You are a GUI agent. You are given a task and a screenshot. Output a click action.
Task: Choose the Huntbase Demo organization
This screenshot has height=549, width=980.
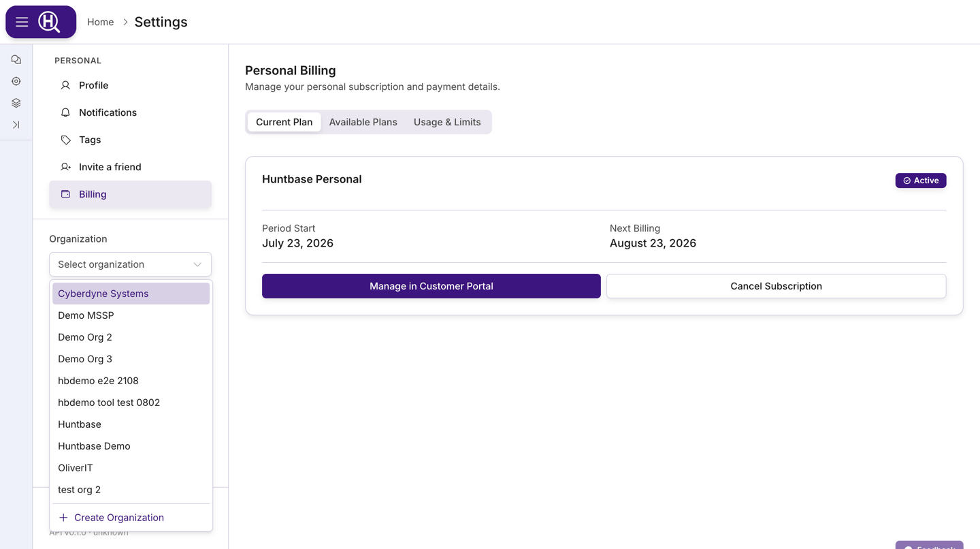[x=131, y=446]
